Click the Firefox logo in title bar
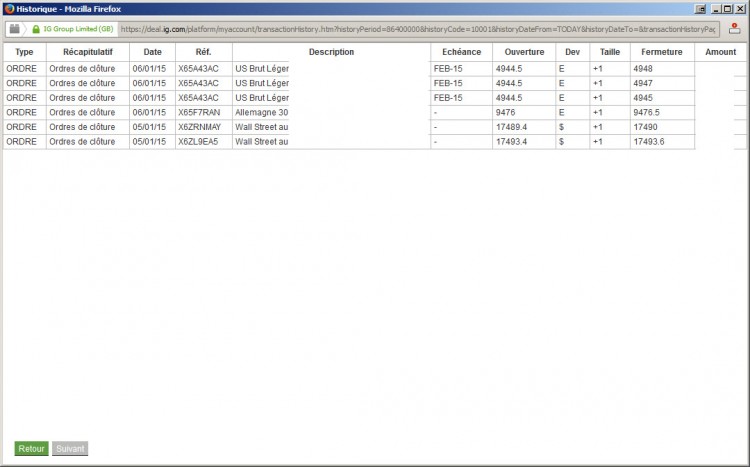The height and width of the screenshot is (467, 750). [x=9, y=9]
